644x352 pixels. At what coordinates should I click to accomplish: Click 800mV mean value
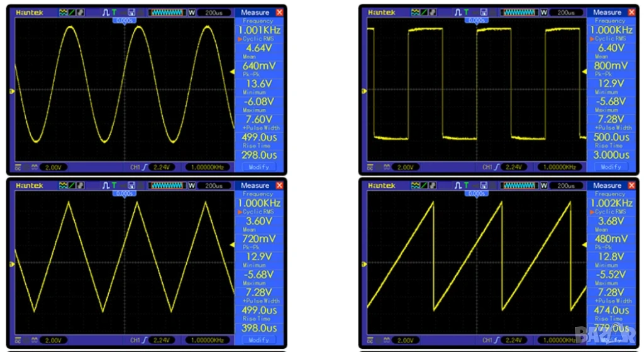click(x=611, y=65)
